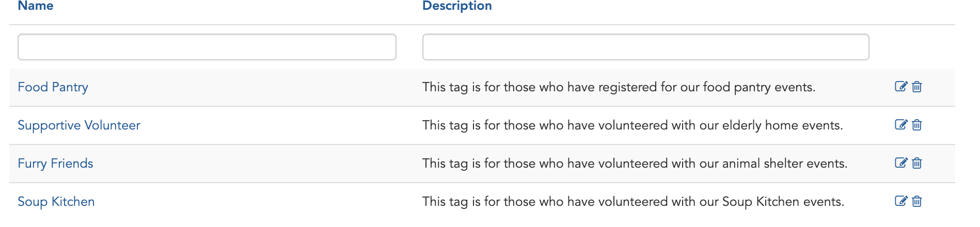This screenshot has width=980, height=227.
Task: Sort by the Name column header
Action: tap(36, 6)
